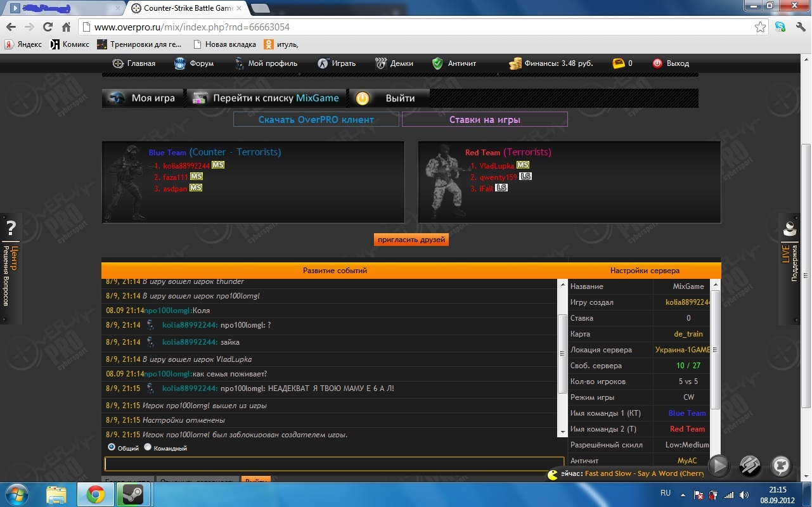812x507 pixels.
Task: Click the Выйти tab with power icon
Action: point(389,98)
